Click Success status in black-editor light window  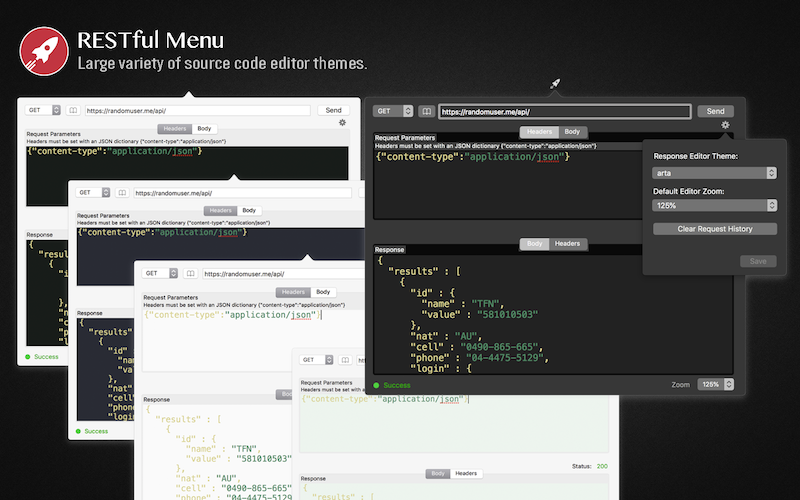click(46, 357)
